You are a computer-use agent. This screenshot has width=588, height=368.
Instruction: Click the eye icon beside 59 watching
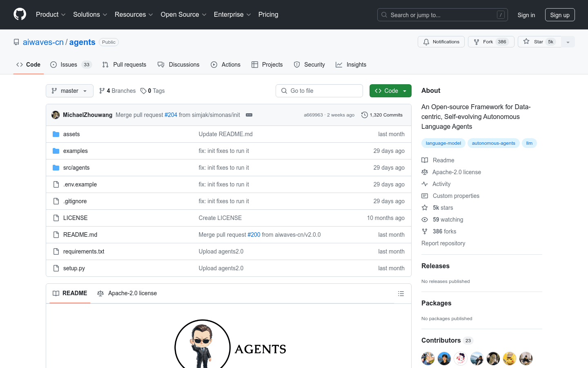(x=425, y=220)
